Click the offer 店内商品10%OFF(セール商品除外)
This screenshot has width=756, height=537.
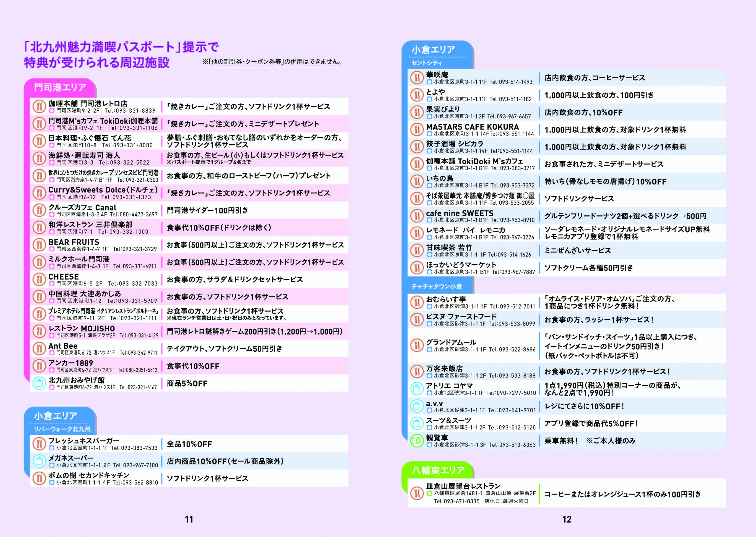(x=225, y=461)
